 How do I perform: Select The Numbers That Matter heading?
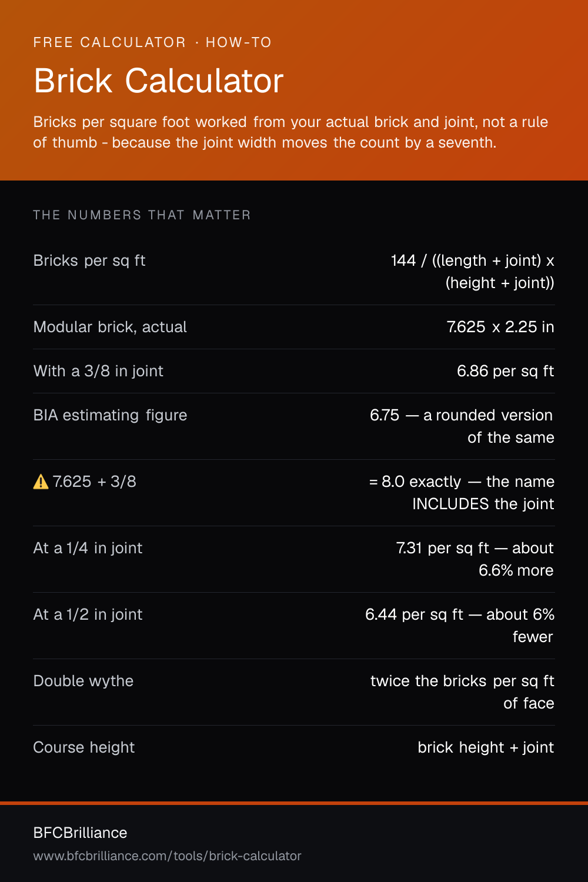tap(142, 215)
